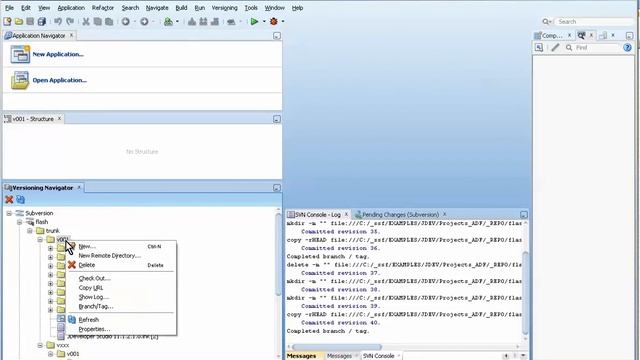The image size is (640, 360).
Task: Click the Copy toolbar icon
Action: coord(98,22)
